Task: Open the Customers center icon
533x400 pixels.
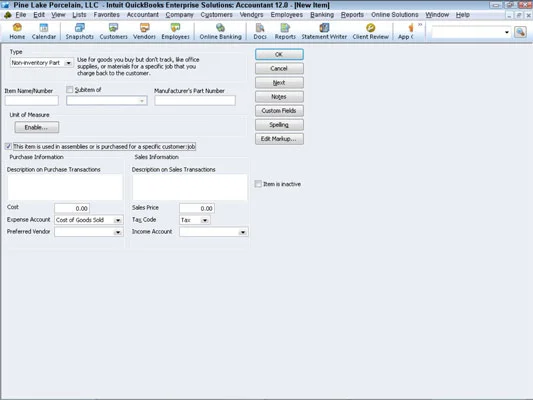Action: pos(114,31)
